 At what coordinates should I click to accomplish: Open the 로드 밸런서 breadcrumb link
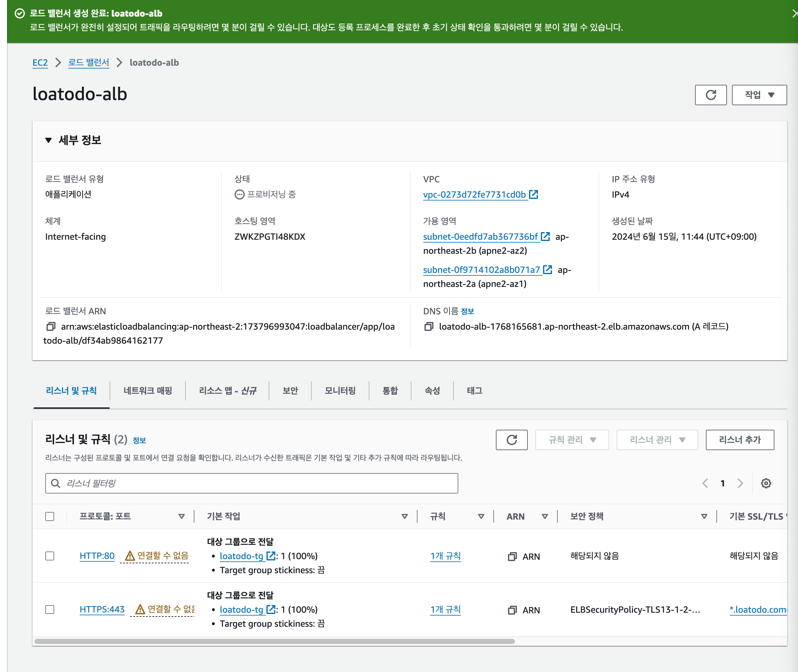[88, 62]
